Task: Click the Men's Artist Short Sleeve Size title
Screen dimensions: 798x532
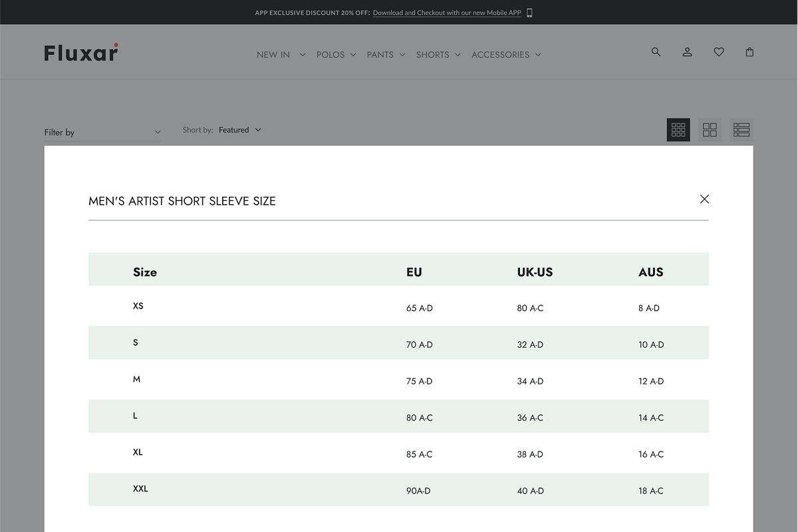Action: (x=182, y=201)
